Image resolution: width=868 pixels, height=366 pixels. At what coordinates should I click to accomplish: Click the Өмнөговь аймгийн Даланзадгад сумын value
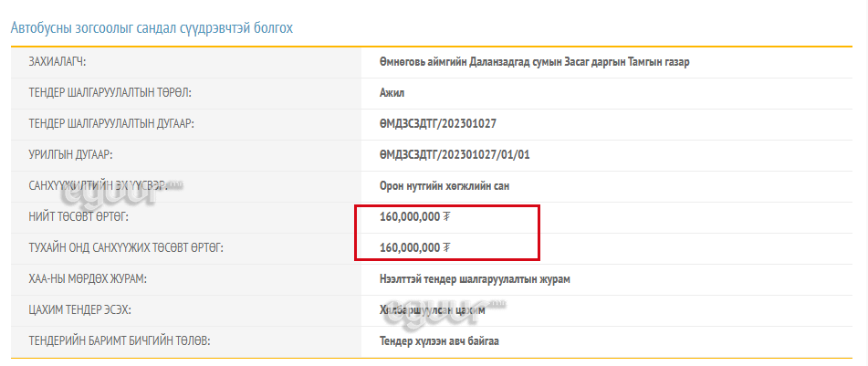tap(534, 62)
